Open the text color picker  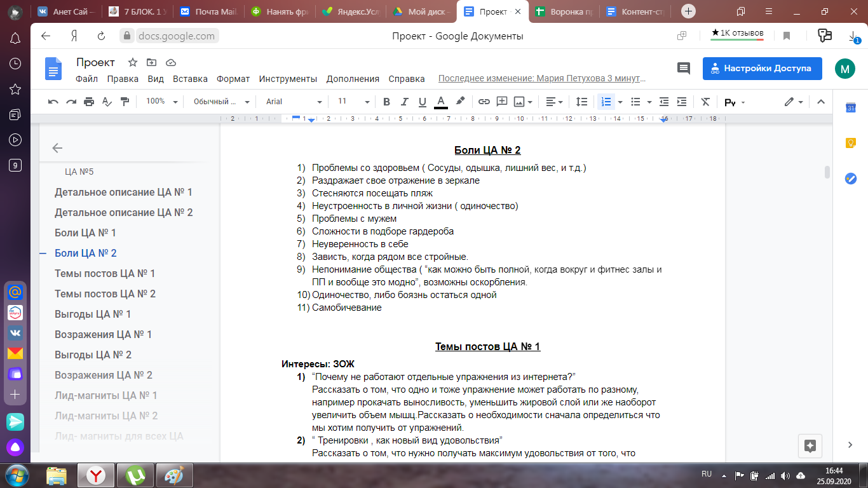pos(441,102)
